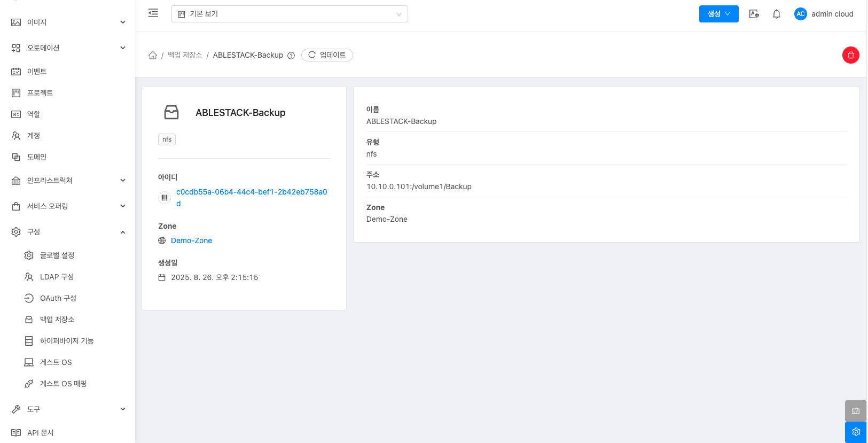Open the 이벤트 menu item
The width and height of the screenshot is (868, 443).
[x=37, y=72]
